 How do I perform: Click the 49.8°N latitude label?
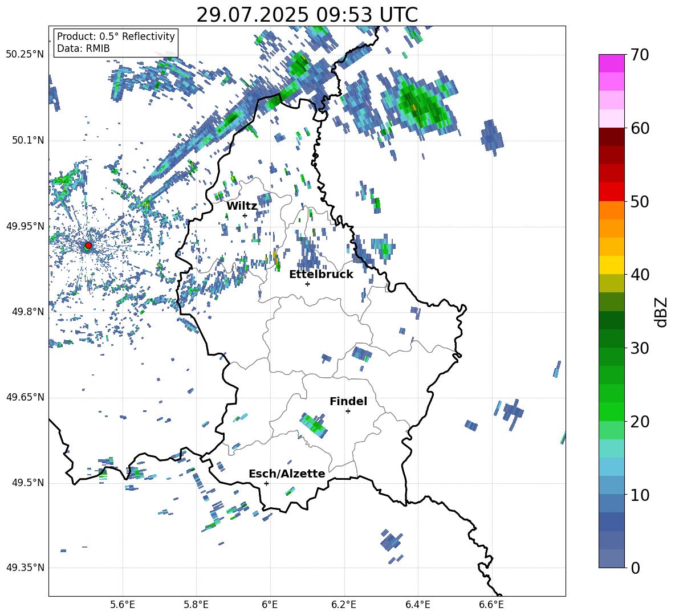click(28, 312)
